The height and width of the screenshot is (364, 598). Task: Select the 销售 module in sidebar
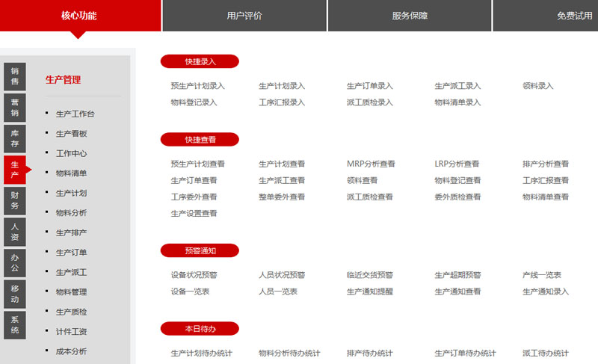pos(15,76)
